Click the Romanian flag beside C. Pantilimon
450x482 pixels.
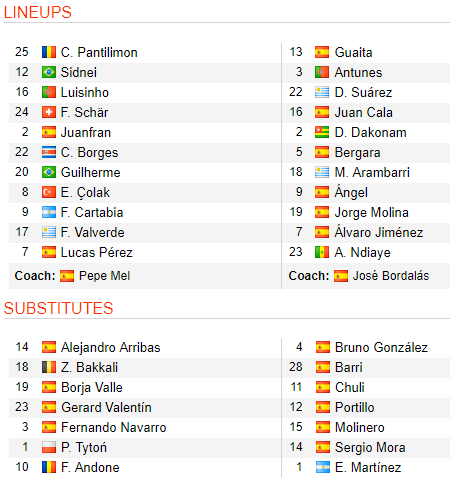(49, 52)
